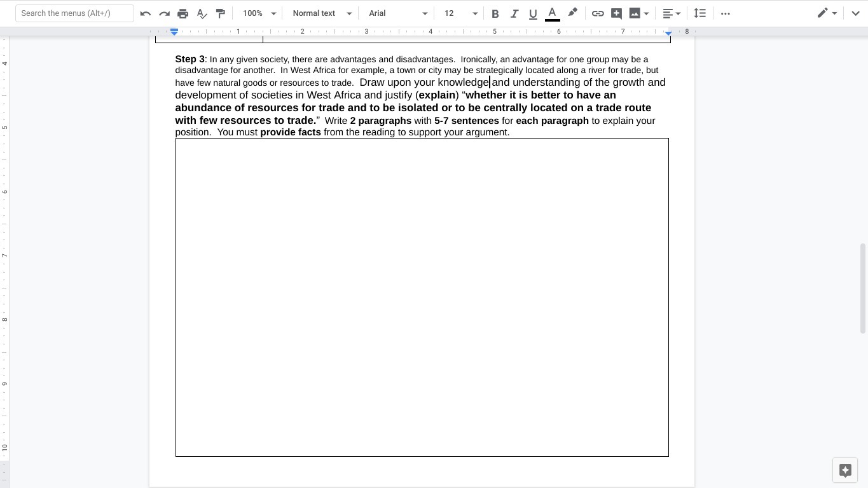This screenshot has width=868, height=488.
Task: Open the Normal text styles dropdown
Action: [x=322, y=13]
